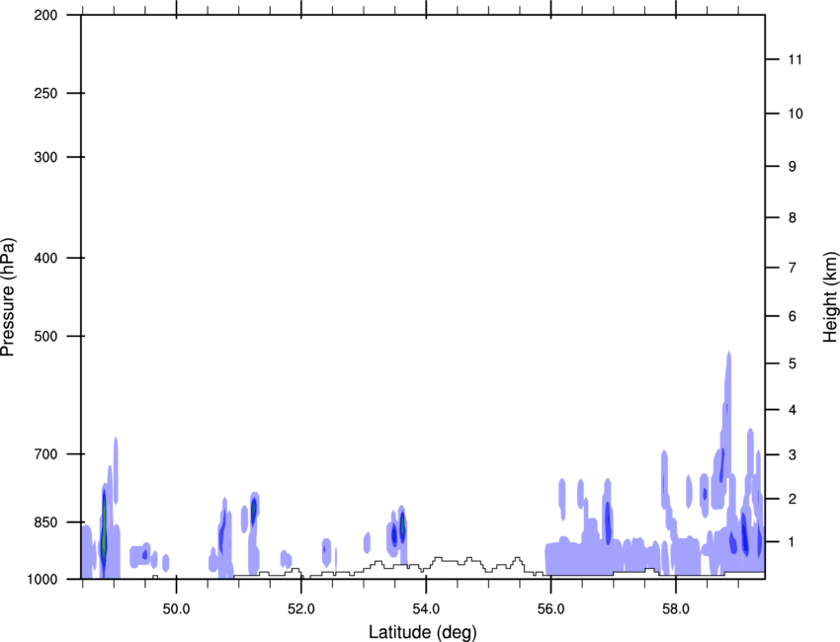This screenshot has width=840, height=642.
Task: Select the 1000 pressure tick label
Action: coord(42,580)
